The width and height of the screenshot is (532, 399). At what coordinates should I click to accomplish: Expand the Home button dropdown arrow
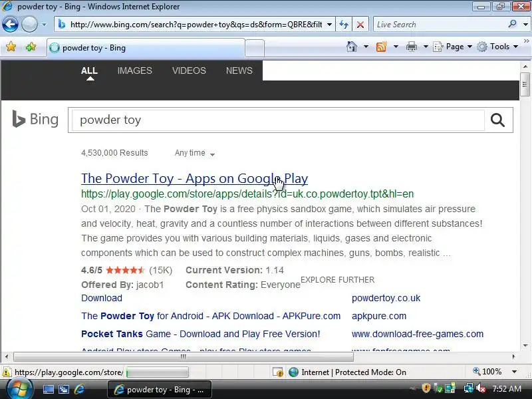[x=366, y=47]
